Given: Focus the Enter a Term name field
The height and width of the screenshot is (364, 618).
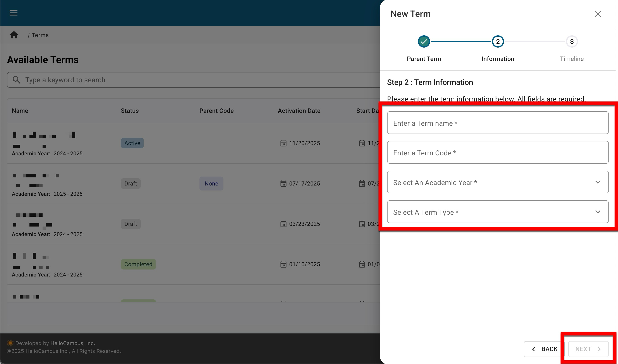Looking at the screenshot, I should coord(498,123).
